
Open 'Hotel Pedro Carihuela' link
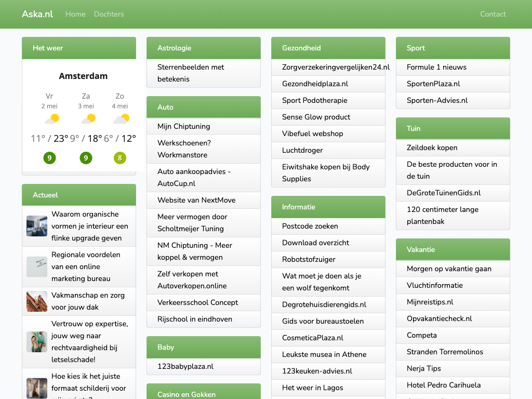[444, 385]
